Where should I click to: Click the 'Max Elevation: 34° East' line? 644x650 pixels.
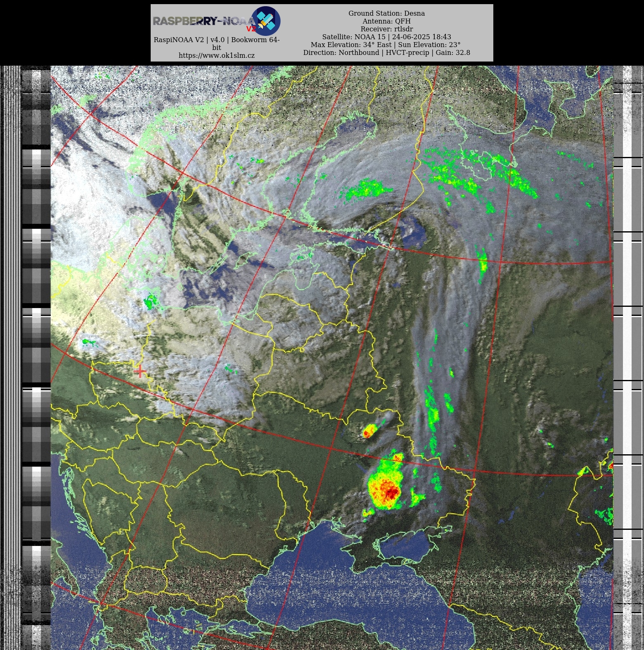click(x=386, y=45)
